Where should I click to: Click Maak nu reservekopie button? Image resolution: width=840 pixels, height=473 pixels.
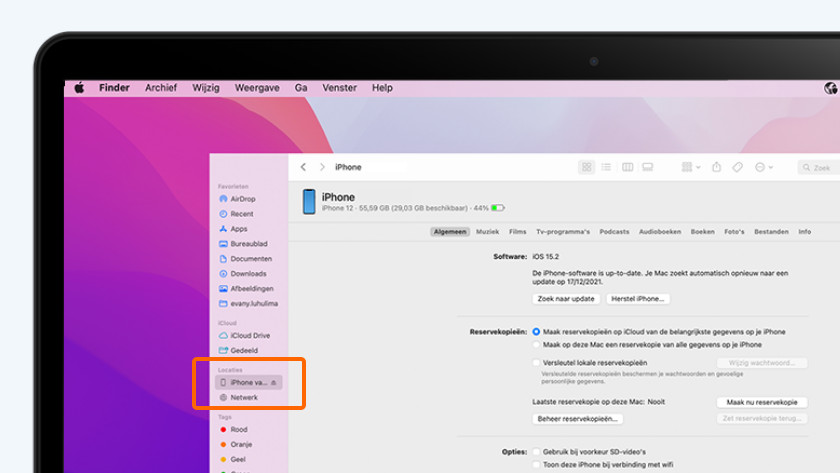(762, 402)
